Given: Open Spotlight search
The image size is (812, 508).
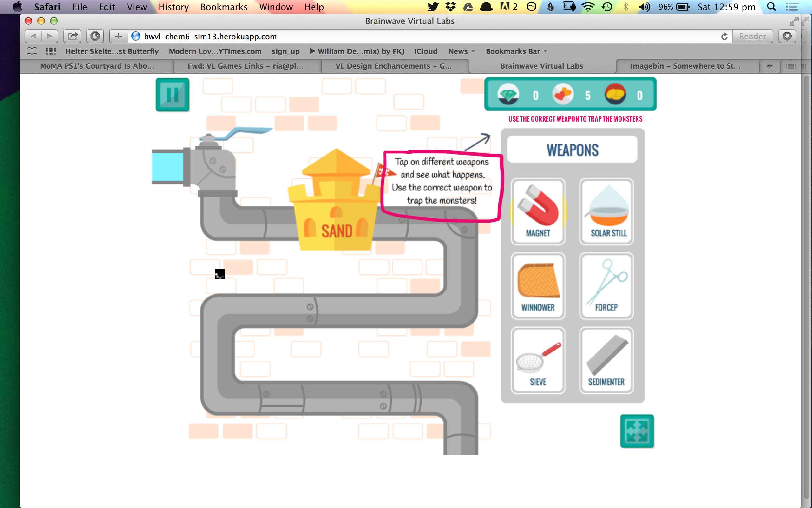Looking at the screenshot, I should coord(771,7).
